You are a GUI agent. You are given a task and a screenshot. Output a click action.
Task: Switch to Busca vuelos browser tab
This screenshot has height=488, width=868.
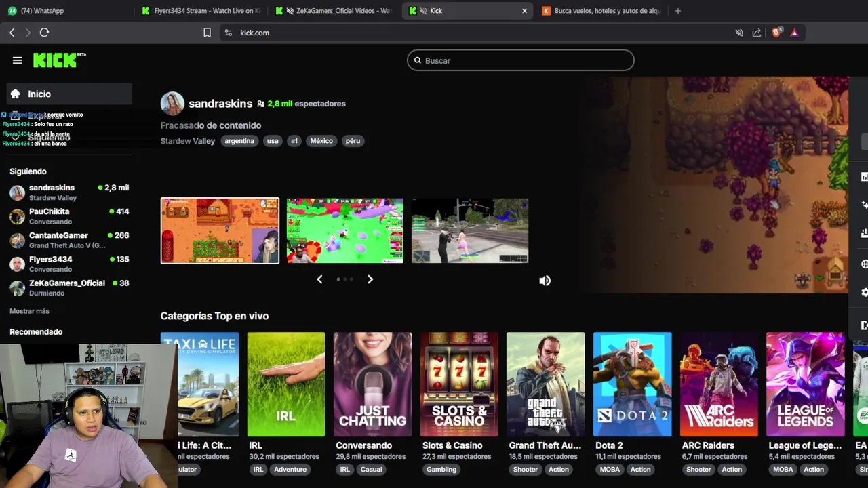(602, 11)
